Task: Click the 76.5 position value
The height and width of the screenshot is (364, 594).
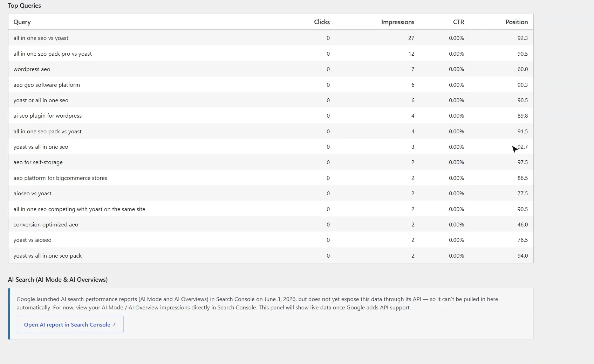Action: 523,240
